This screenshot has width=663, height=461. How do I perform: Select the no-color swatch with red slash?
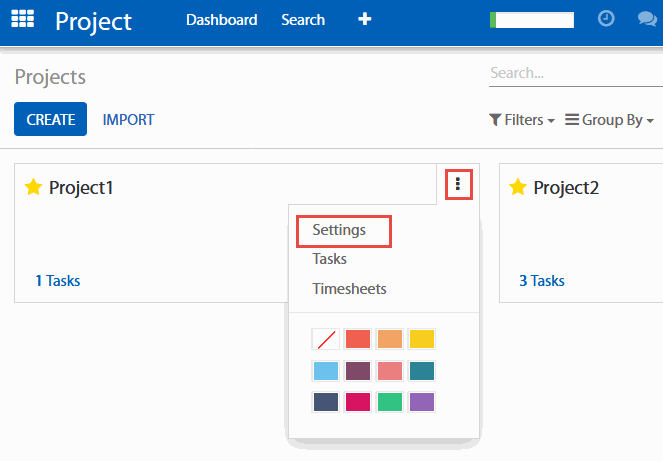(326, 339)
